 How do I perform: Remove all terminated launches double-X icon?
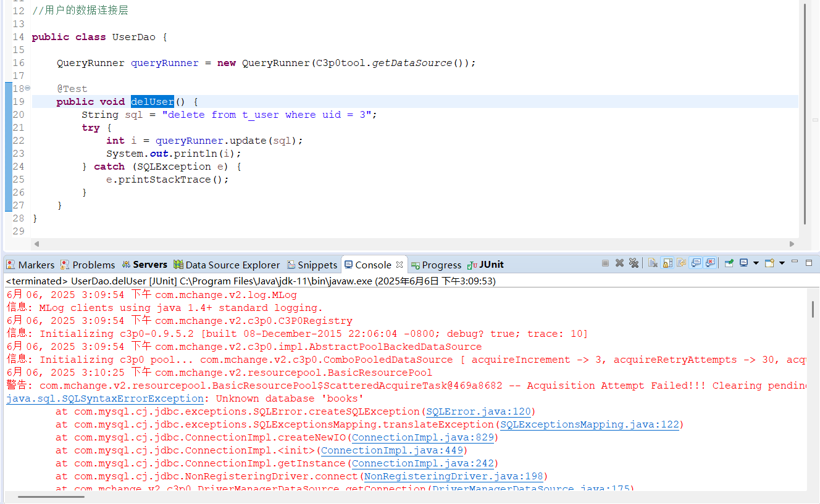634,263
